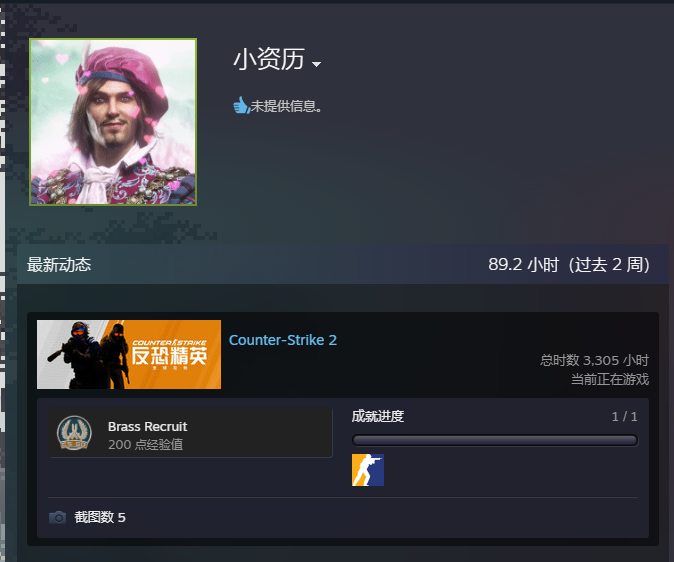This screenshot has width=674, height=562.
Task: Open the 未提供信息 profile summary text
Action: point(286,106)
